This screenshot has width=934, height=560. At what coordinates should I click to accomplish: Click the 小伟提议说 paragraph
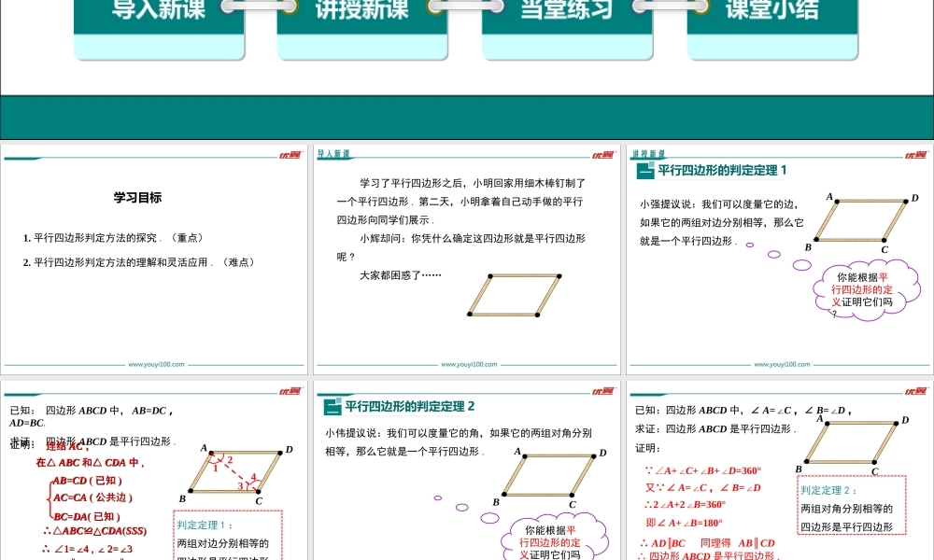[x=459, y=442]
